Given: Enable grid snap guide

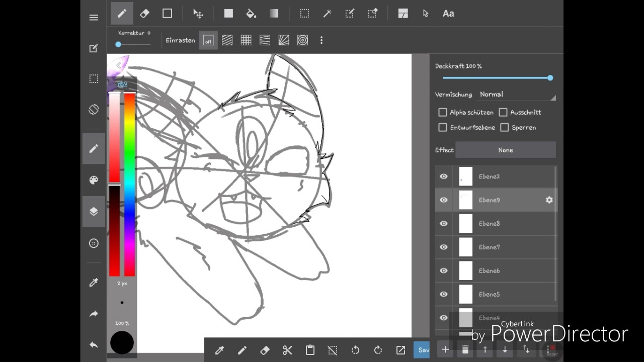Looking at the screenshot, I should coord(246,40).
